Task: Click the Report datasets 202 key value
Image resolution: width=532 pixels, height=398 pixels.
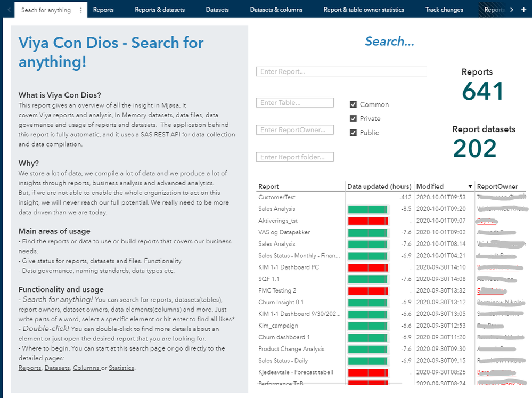Action: 474,149
